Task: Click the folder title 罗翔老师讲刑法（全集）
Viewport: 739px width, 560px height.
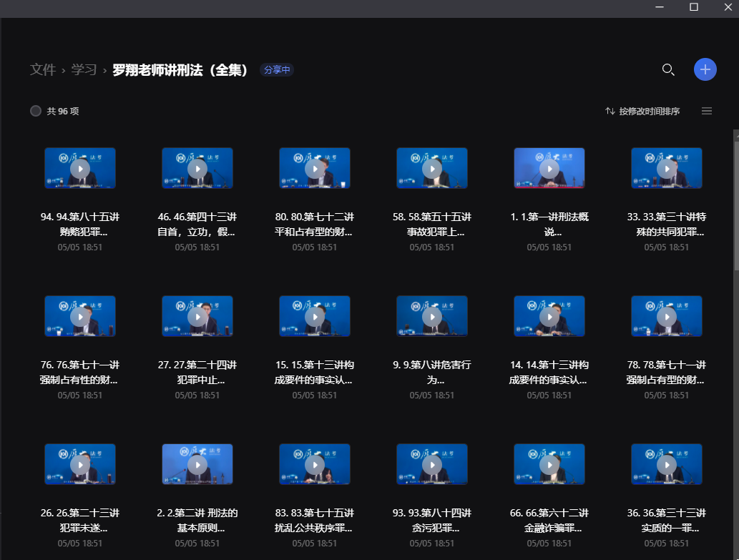Action: (179, 69)
